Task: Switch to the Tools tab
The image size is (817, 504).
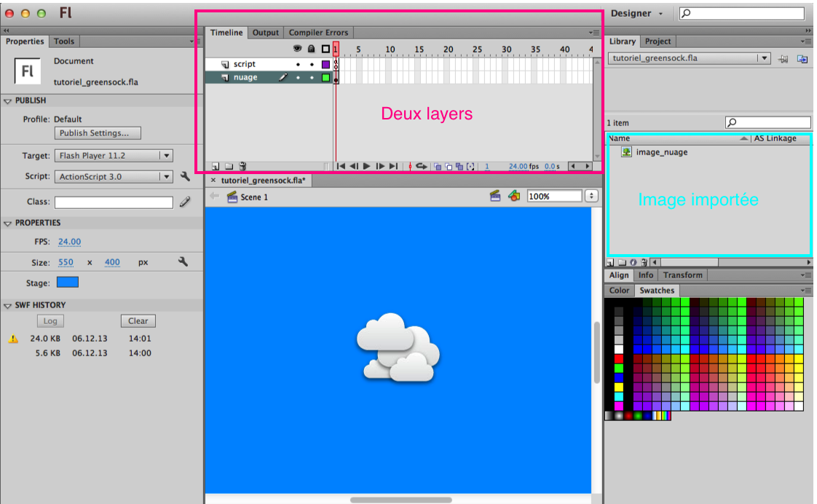Action: coord(63,42)
